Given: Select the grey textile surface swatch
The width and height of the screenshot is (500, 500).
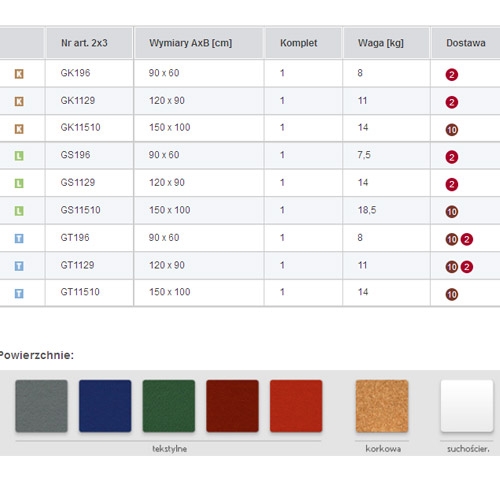Looking at the screenshot, I should point(41,406).
